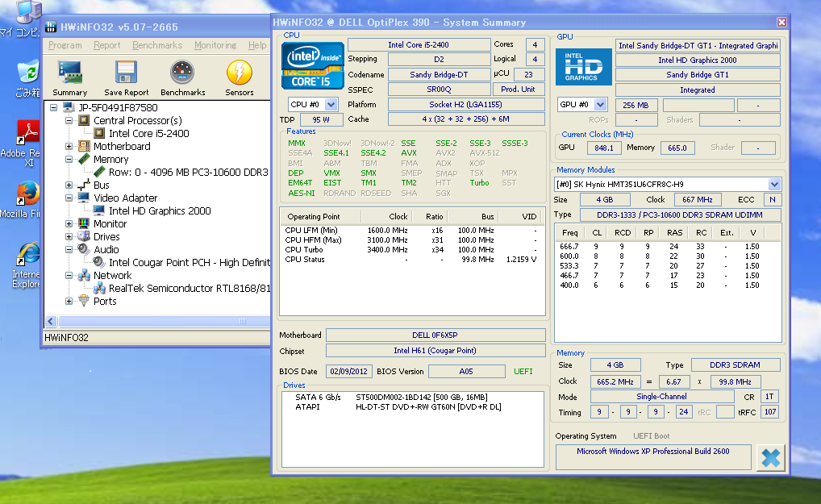Expand the Drives tree node

pos(69,237)
